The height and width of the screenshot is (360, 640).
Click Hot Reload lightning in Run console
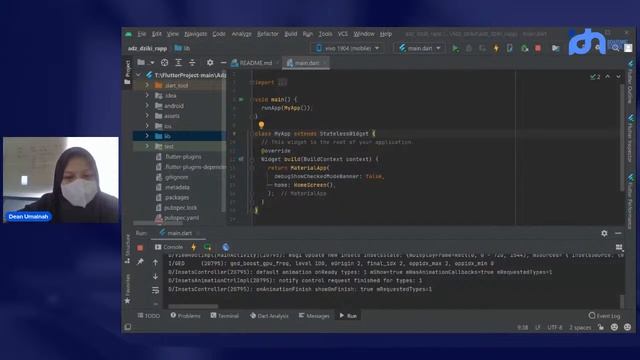click(193, 247)
